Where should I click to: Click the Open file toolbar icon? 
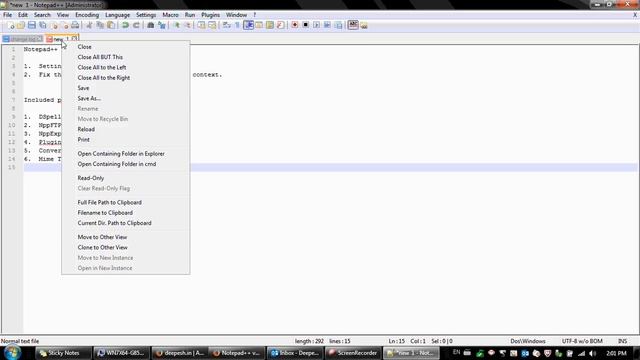pos(20,25)
